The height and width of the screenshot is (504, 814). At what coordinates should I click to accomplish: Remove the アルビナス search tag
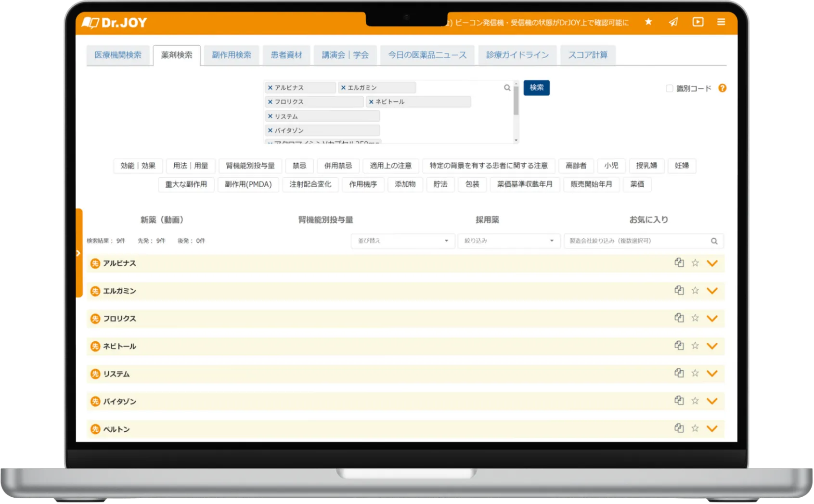coord(270,88)
